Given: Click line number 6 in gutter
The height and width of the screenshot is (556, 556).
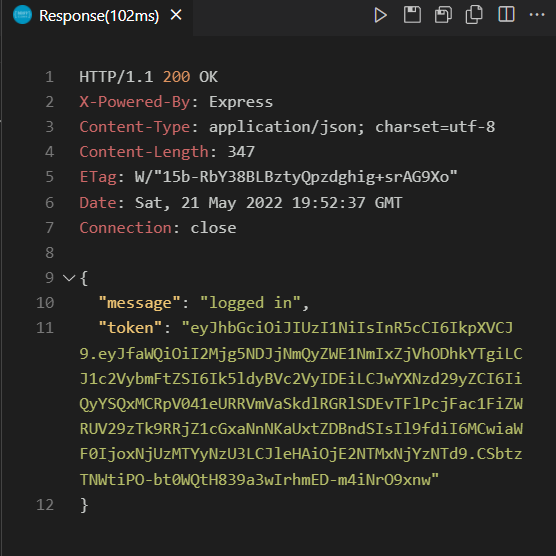Looking at the screenshot, I should click(50, 203).
